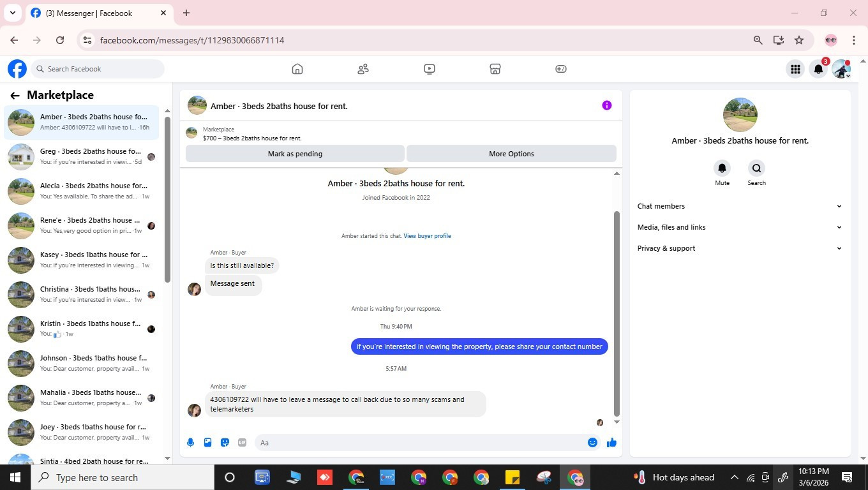Open the Christina conversation
This screenshot has width=868, height=490.
(x=82, y=294)
